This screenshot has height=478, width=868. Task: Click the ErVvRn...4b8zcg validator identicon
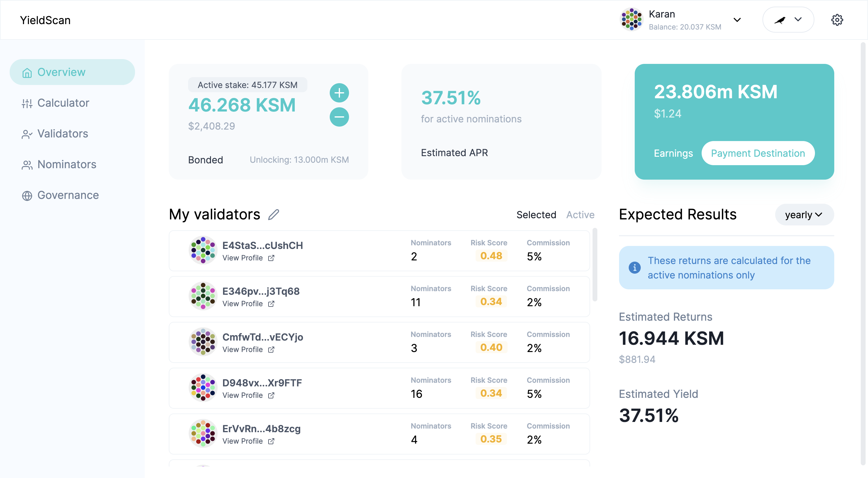(203, 433)
